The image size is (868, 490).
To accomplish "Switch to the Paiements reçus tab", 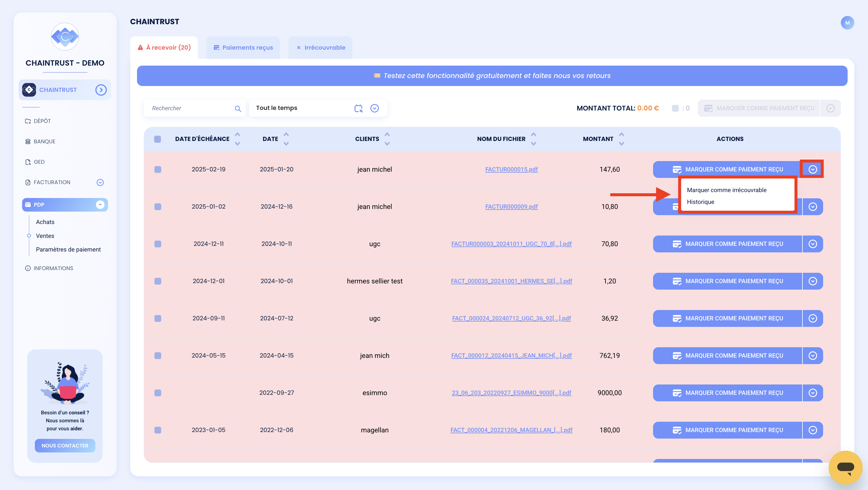I will pos(243,48).
